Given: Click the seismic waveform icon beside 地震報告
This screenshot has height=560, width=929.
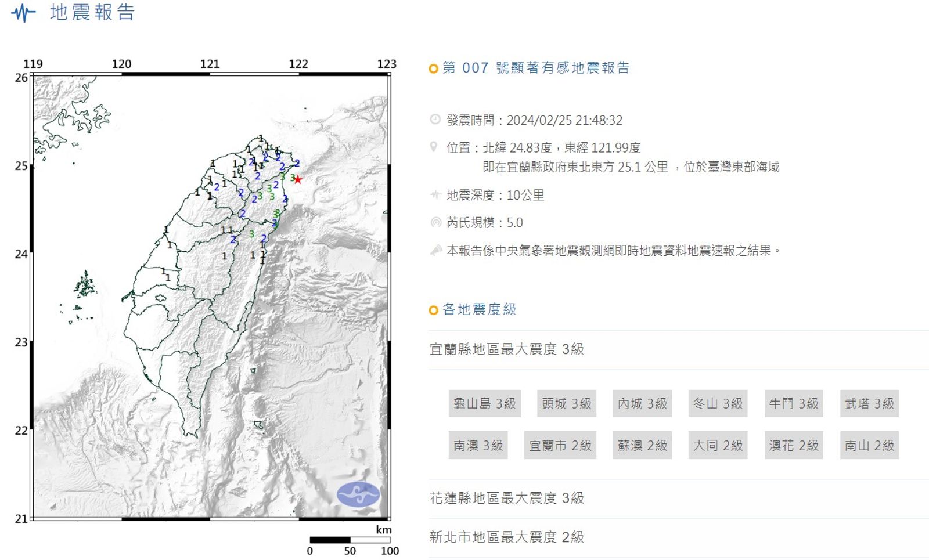Looking at the screenshot, I should click(23, 13).
